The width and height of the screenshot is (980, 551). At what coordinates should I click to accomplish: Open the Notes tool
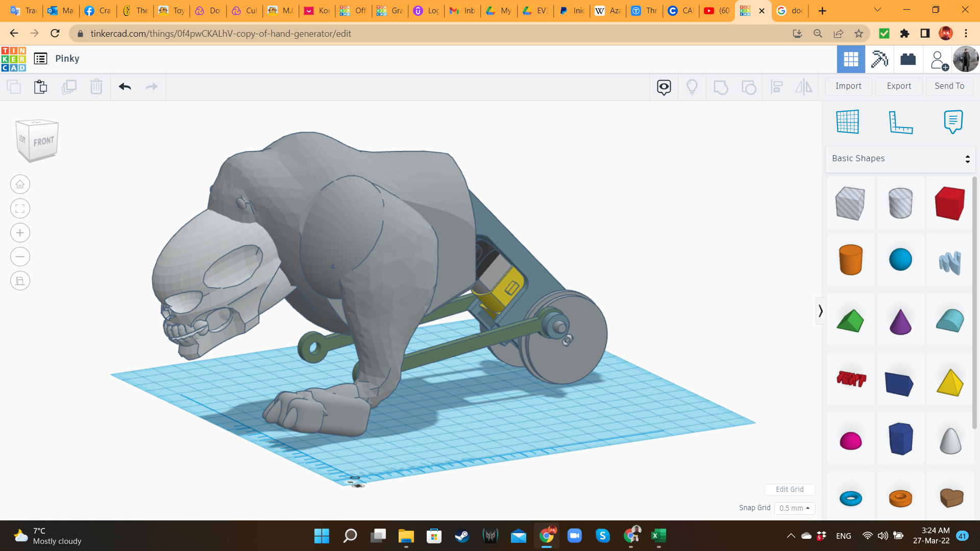click(953, 122)
